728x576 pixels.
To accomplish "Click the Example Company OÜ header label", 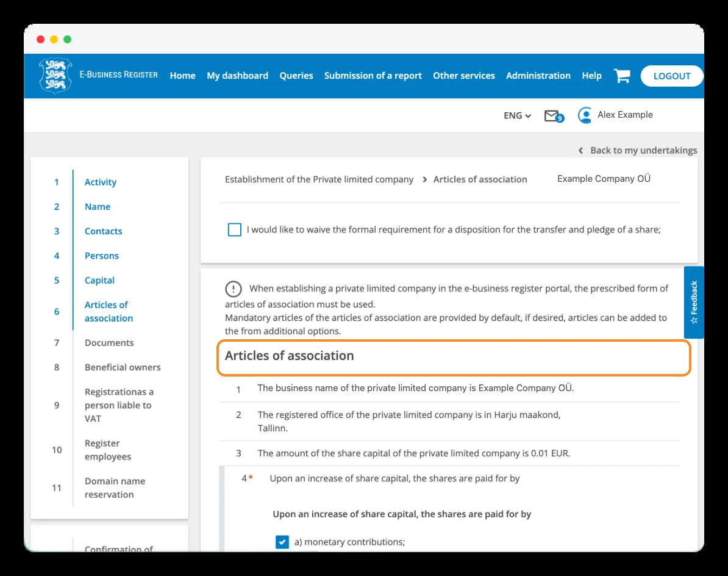I will pyautogui.click(x=604, y=179).
